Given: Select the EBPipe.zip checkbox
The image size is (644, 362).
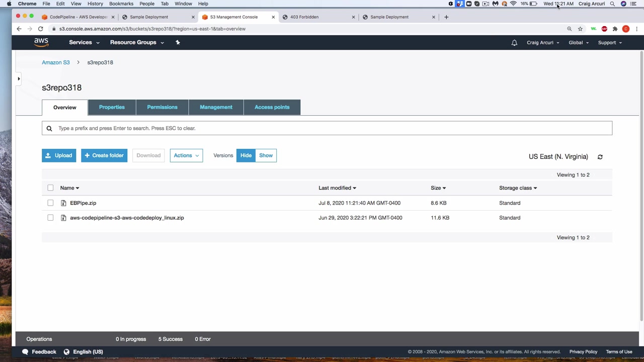Looking at the screenshot, I should [x=50, y=203].
